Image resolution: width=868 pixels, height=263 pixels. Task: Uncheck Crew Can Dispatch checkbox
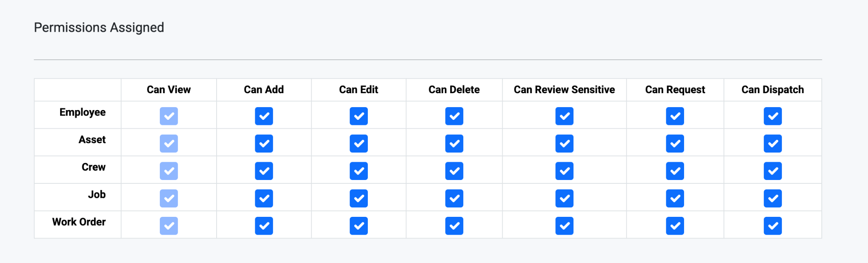coord(773,171)
